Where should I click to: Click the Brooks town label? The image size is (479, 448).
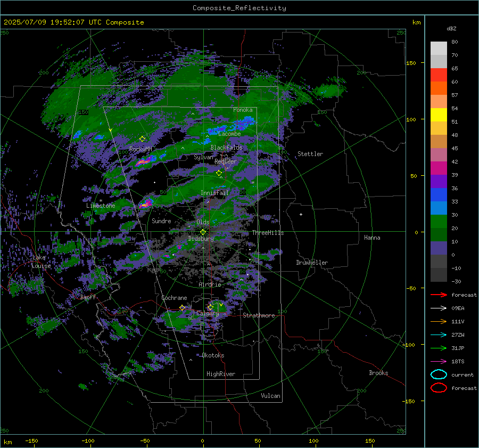[378, 373]
